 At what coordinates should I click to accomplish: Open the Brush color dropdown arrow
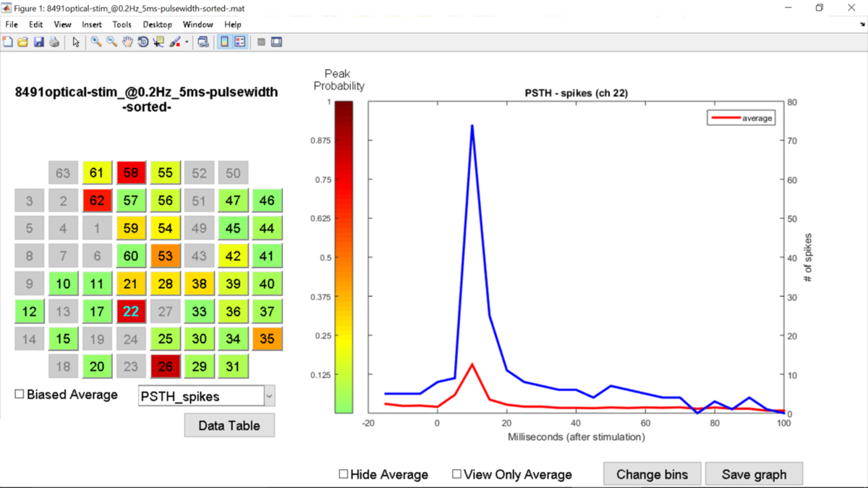click(187, 42)
